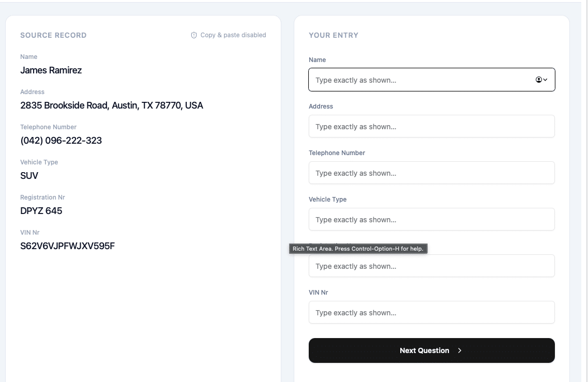Select the Telephone Number input box

432,173
